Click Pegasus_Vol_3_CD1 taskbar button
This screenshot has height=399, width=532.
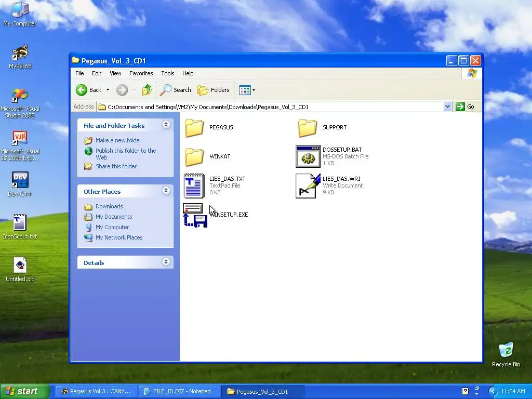(262, 392)
